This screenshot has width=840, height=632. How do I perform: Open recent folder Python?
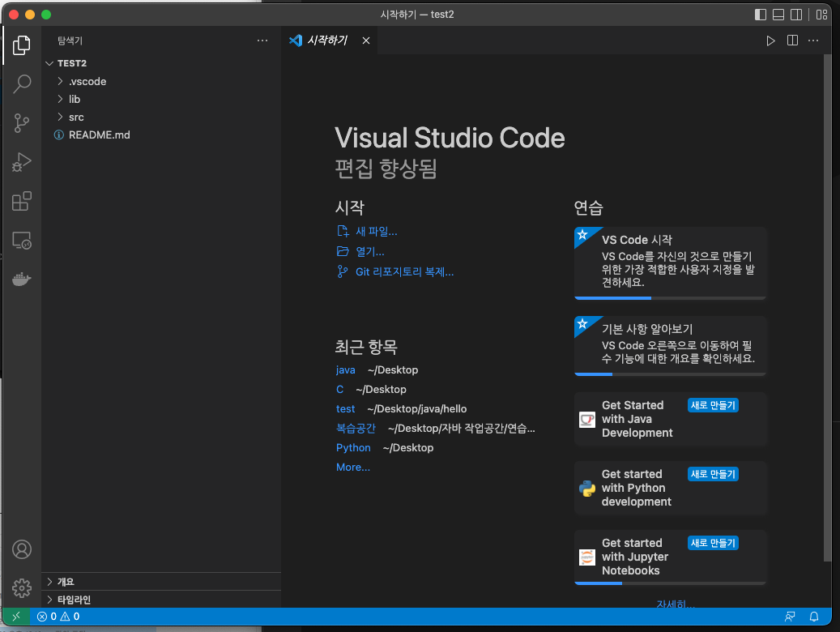coord(353,447)
